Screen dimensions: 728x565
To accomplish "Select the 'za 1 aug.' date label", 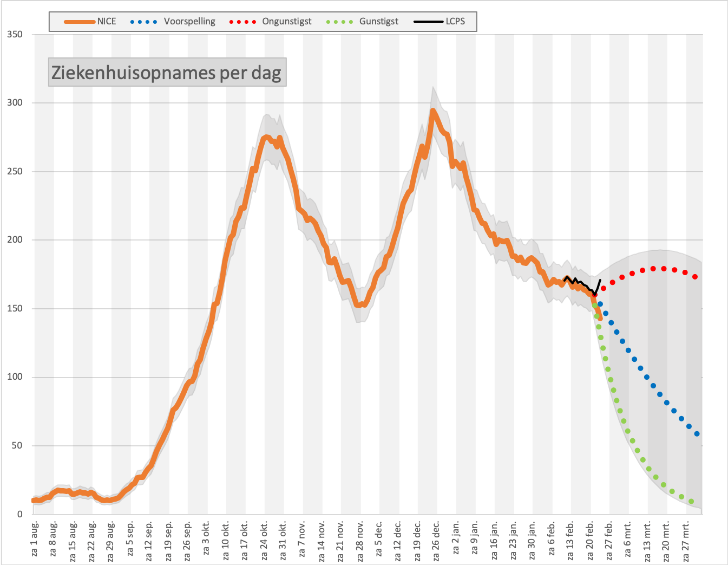I will click(x=35, y=538).
